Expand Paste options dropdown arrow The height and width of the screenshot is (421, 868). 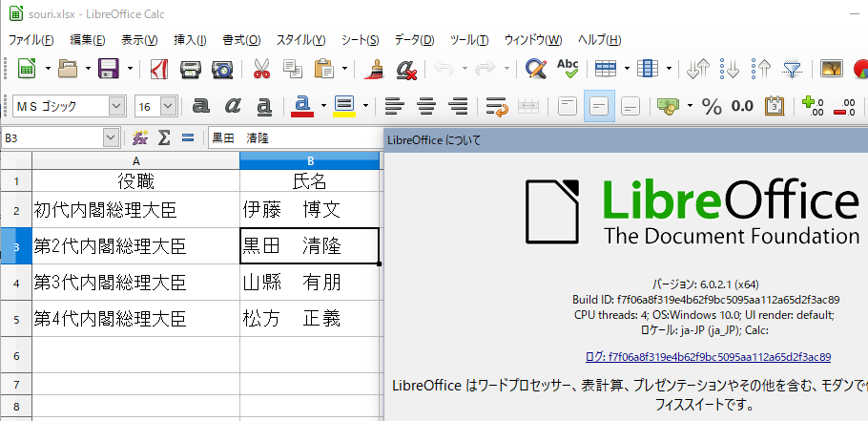click(345, 69)
